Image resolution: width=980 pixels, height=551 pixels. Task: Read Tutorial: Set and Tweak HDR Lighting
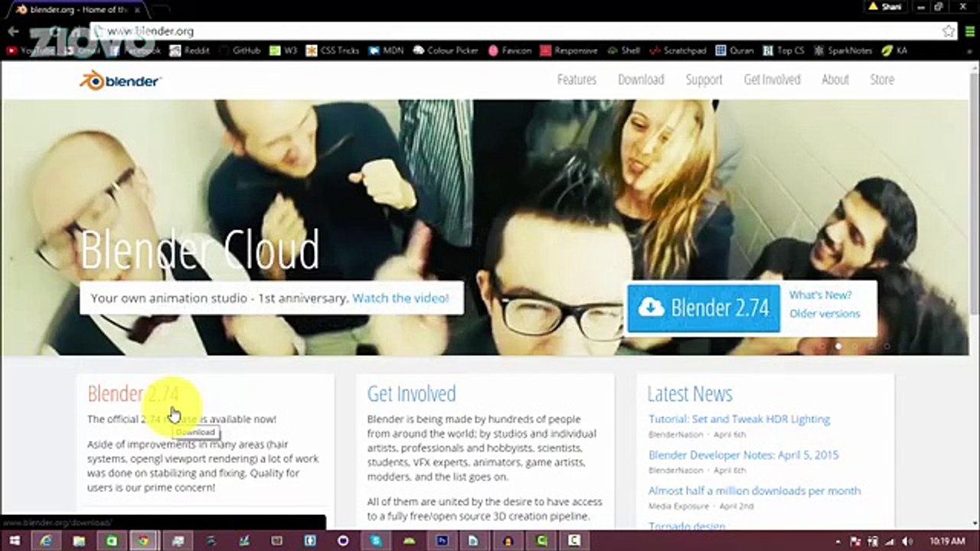point(739,419)
